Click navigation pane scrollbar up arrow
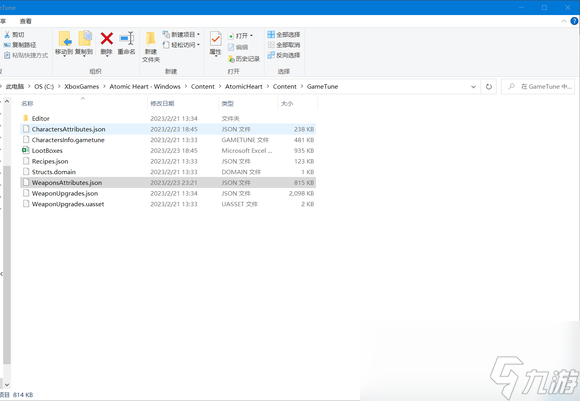Image resolution: width=580 pixels, height=401 pixels. [x=7, y=101]
